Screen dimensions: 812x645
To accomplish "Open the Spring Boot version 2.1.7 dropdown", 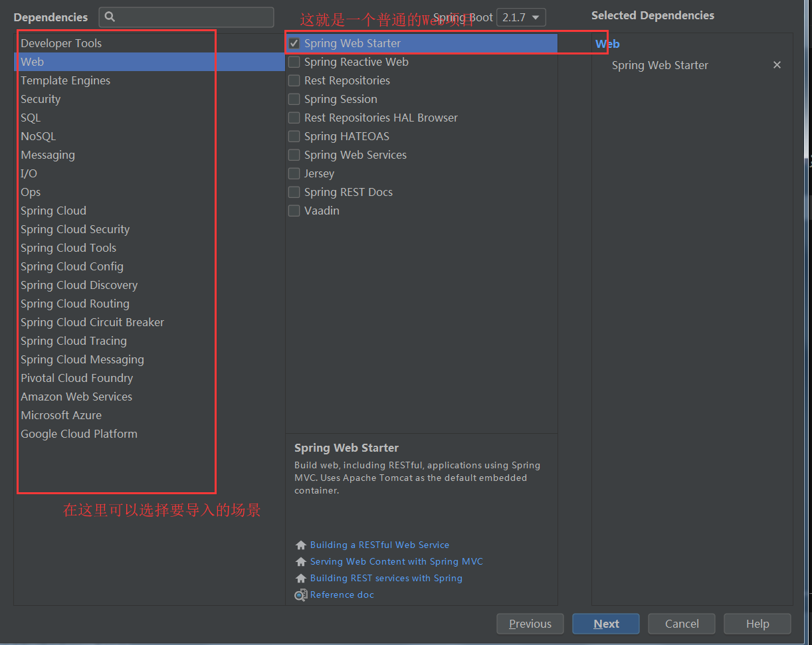I will click(x=521, y=17).
